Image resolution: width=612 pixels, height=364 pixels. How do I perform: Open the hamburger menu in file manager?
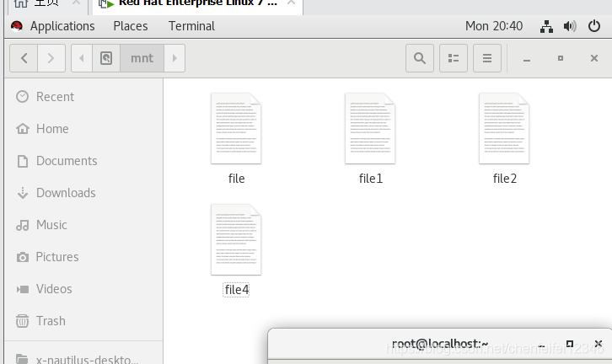click(x=487, y=58)
